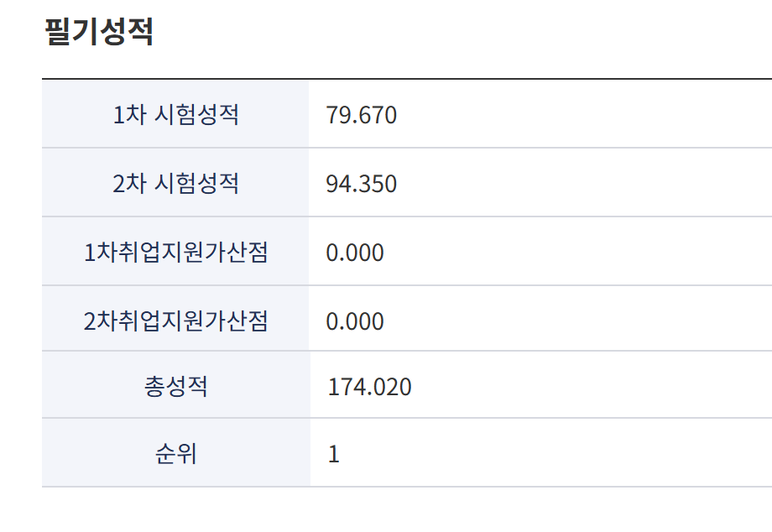Click the 2차취업지원가산점 label cell
This screenshot has height=532, width=772.
(175, 321)
